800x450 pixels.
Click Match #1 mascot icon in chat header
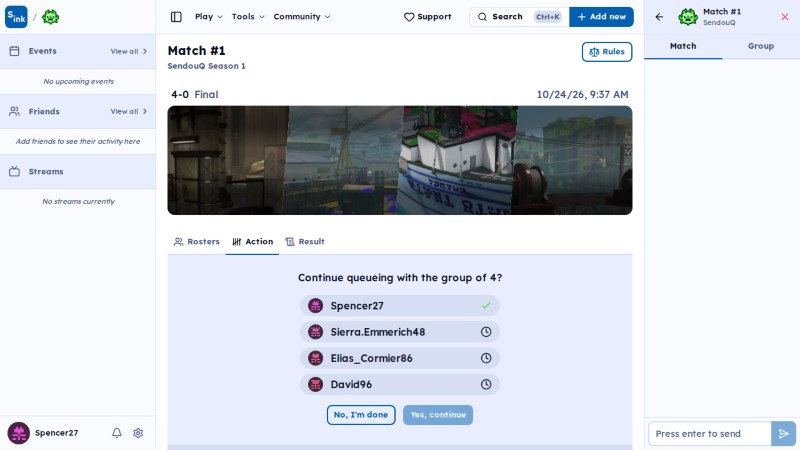coord(688,17)
